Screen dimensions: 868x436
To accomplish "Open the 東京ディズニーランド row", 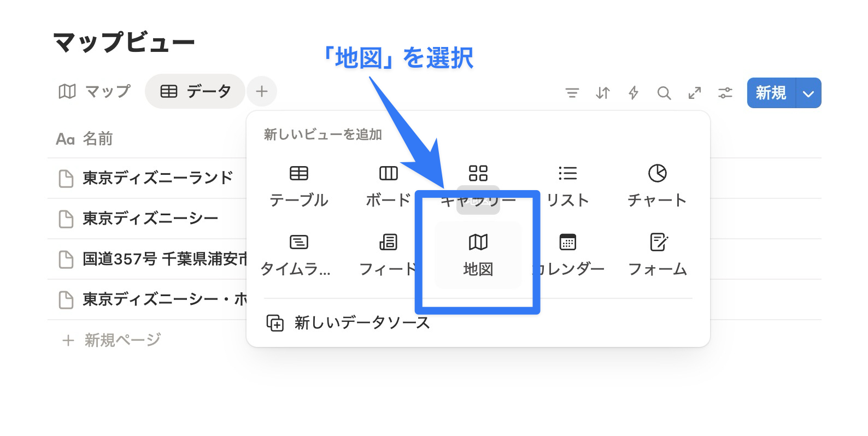I will (x=157, y=178).
